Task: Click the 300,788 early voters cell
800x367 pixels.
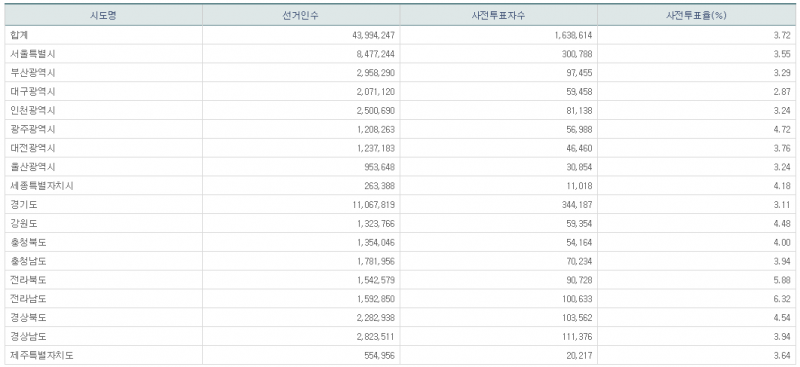Action: pos(577,54)
